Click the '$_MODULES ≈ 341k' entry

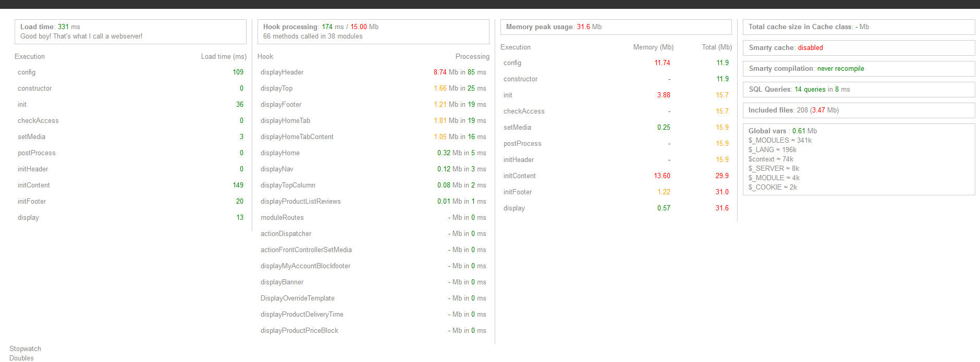(780, 141)
